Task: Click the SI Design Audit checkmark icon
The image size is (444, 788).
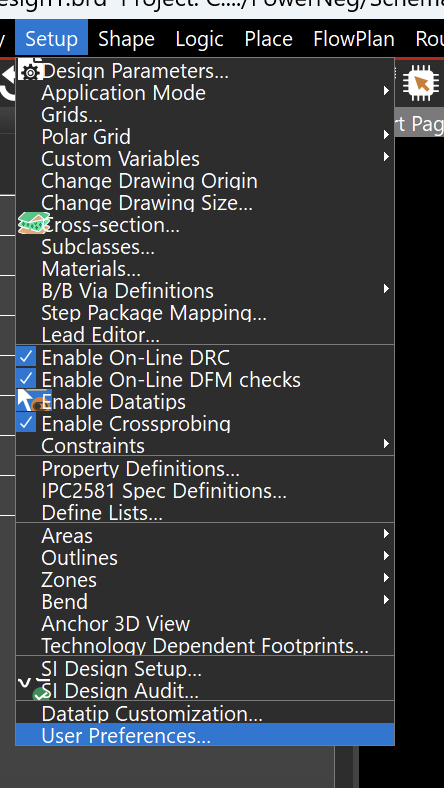Action: tap(33, 690)
